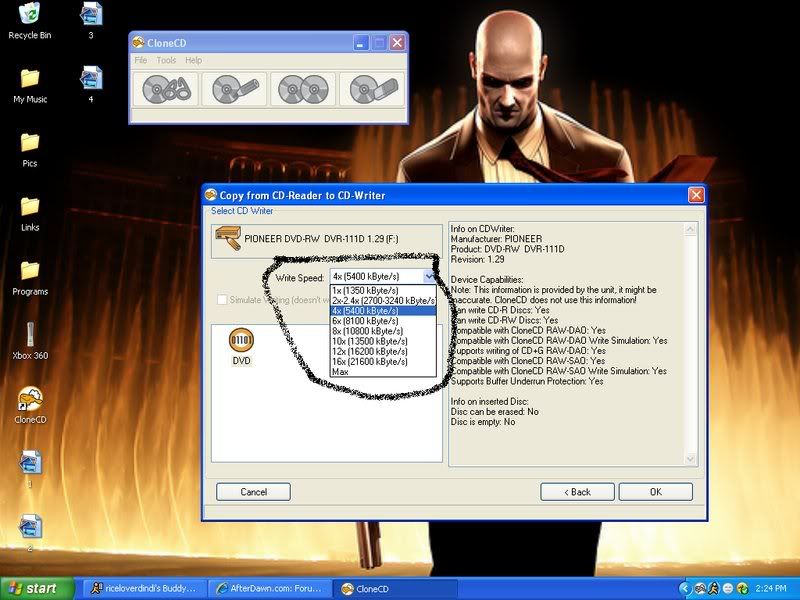The image size is (800, 600).
Task: Select the DVD profile icon
Action: (241, 343)
